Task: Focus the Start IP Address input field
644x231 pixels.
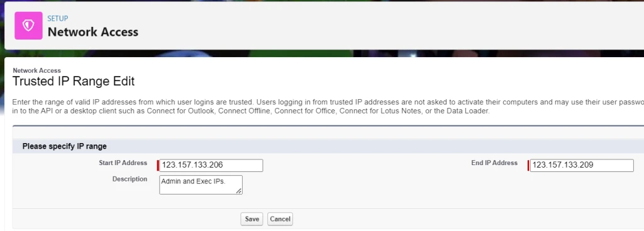Action: [211, 165]
